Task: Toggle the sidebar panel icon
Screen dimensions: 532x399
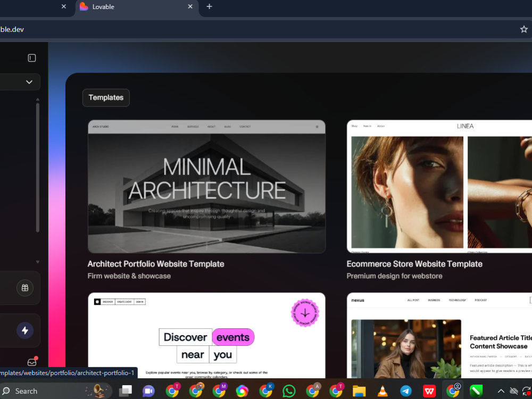Action: 31,58
